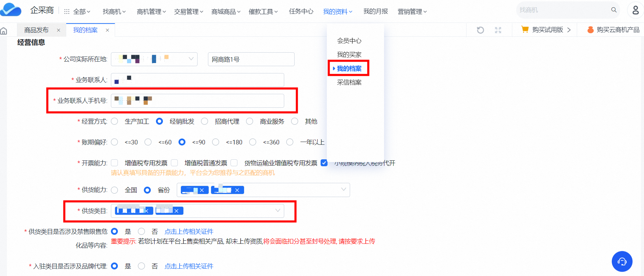Select 生产加工 business mode
Viewport: 644px width, 276px height.
coord(115,121)
